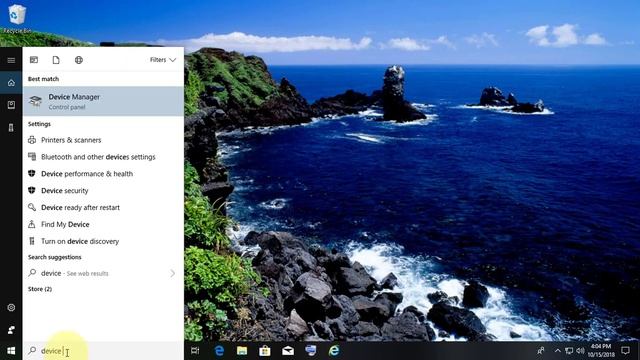This screenshot has height=360, width=640.
Task: Click the magnifier icon in the search box
Action: point(32,351)
